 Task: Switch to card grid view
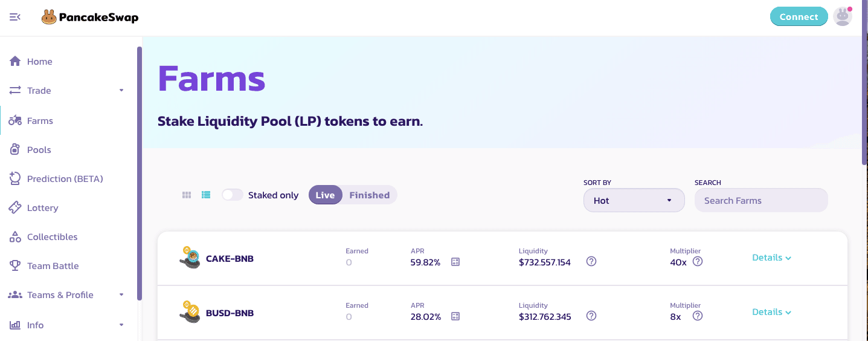click(x=187, y=195)
